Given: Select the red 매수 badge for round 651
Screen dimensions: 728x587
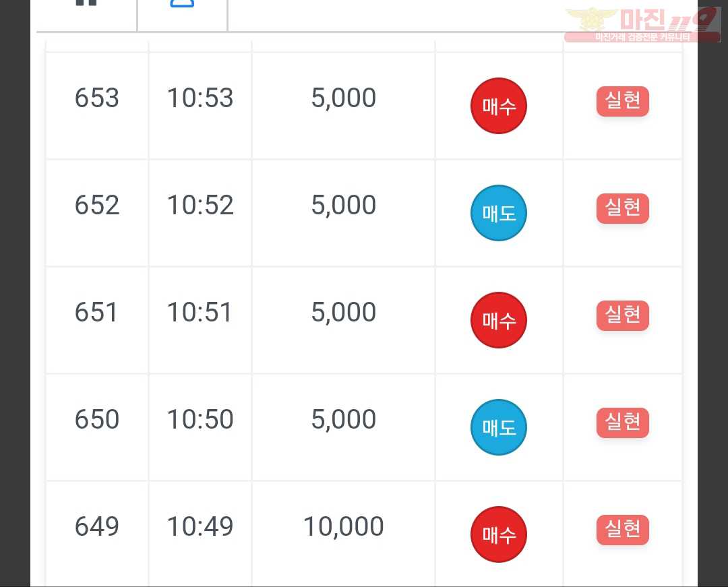Looking at the screenshot, I should tap(499, 320).
